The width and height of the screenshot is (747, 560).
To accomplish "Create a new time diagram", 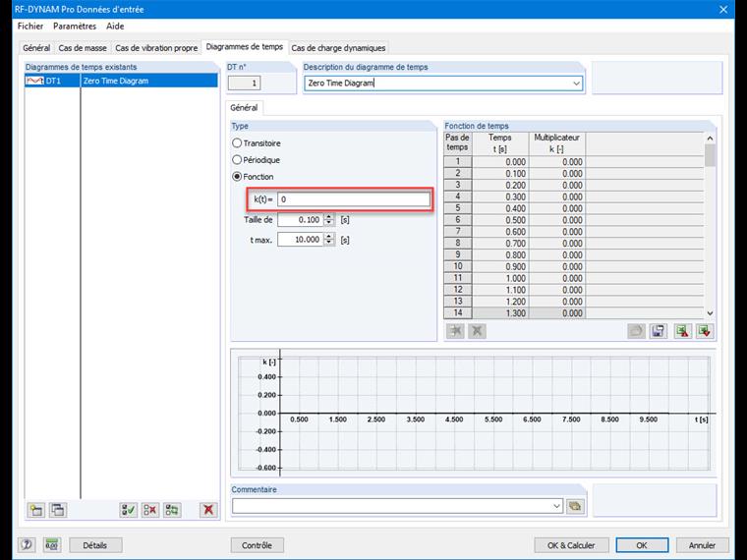I will 35,511.
